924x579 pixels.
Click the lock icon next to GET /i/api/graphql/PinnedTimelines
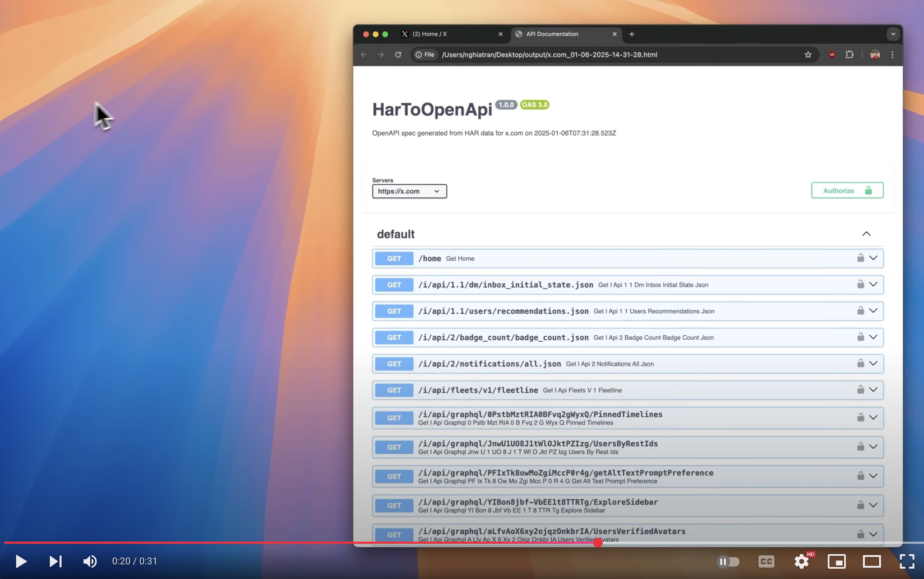tap(861, 417)
